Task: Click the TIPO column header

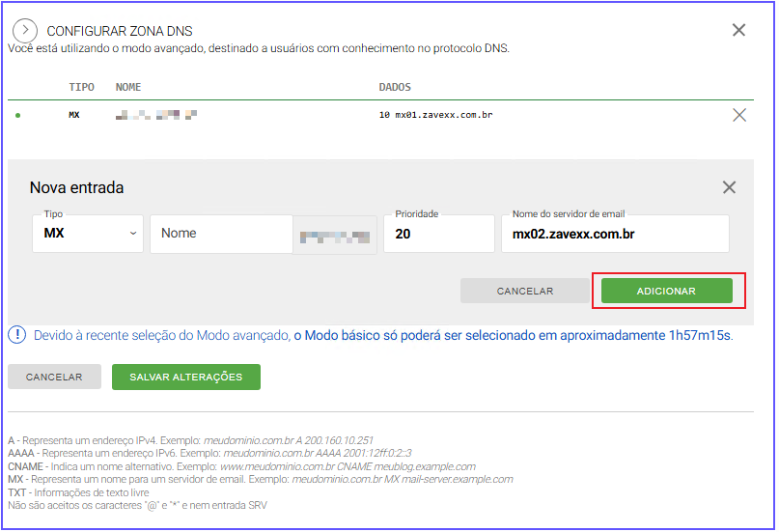Action: click(x=82, y=87)
